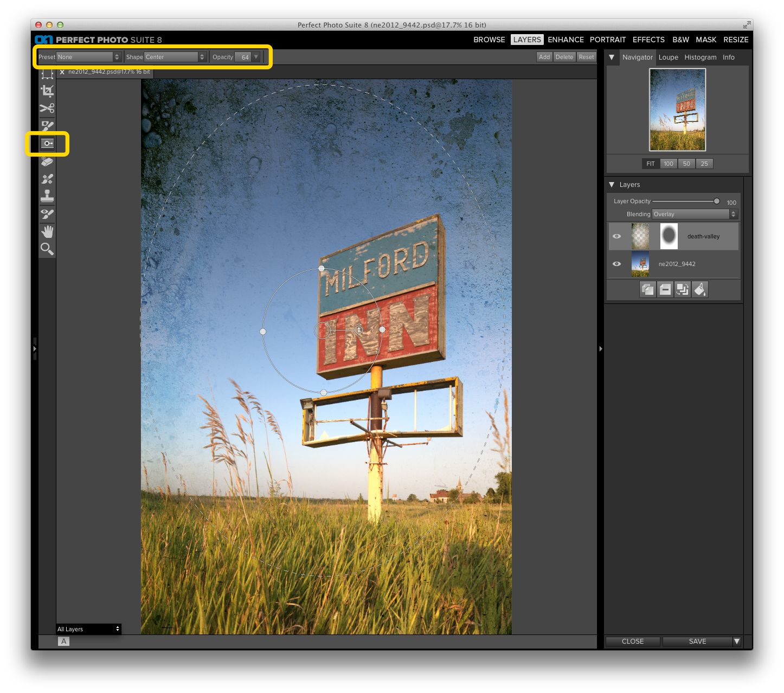This screenshot has width=784, height=693.
Task: Click the death-valley layer mask thumbnail
Action: pyautogui.click(x=669, y=236)
